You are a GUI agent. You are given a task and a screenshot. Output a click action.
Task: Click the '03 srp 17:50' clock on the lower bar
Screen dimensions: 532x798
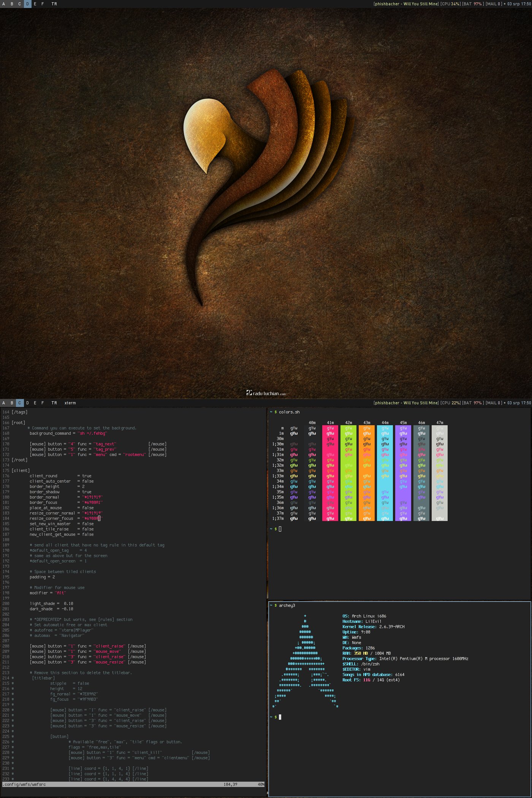(x=519, y=403)
